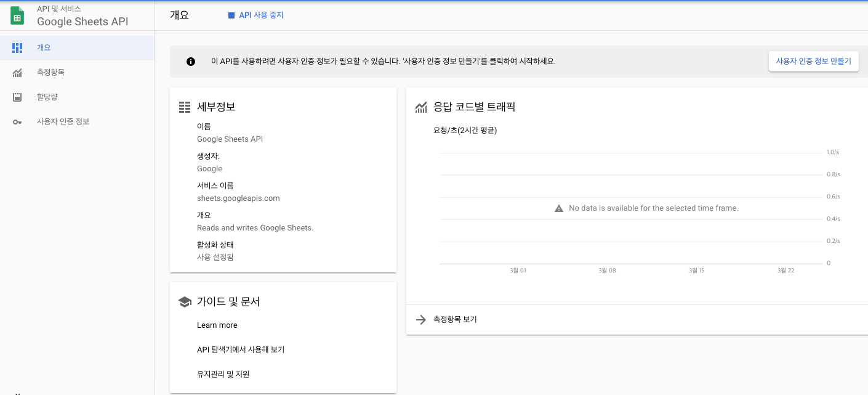Open the 개요 sidebar menu item
This screenshot has height=395, width=868.
[77, 47]
